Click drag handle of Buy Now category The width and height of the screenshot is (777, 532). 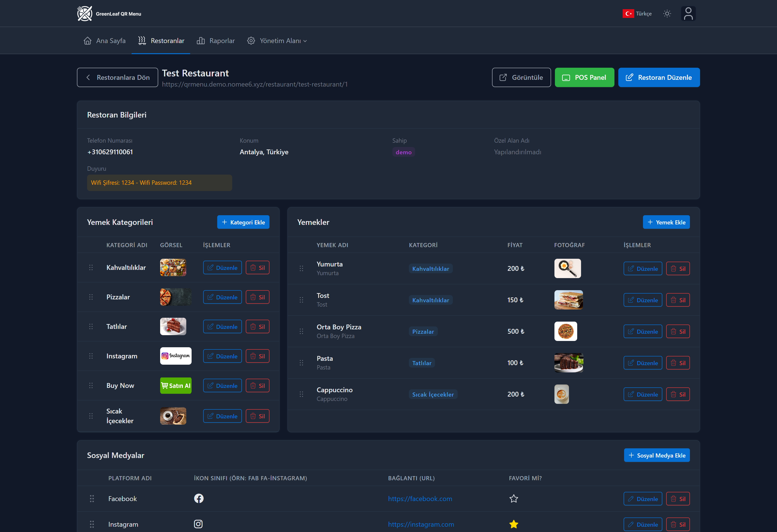pos(91,386)
